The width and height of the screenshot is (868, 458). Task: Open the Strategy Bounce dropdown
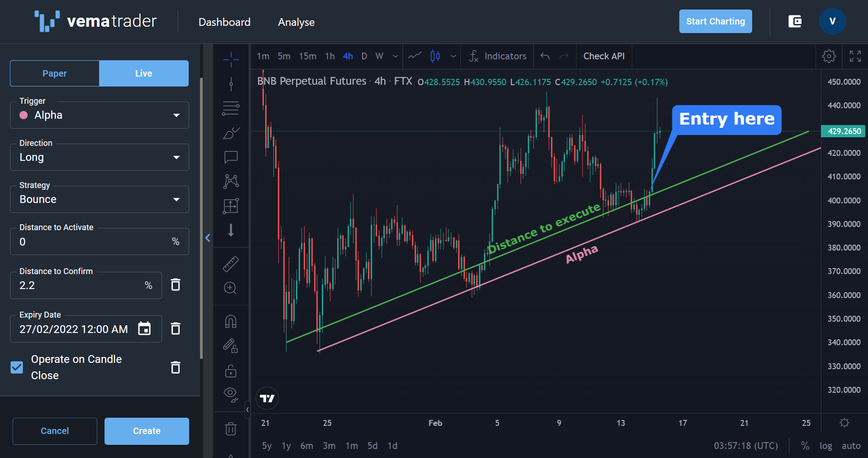click(100, 199)
